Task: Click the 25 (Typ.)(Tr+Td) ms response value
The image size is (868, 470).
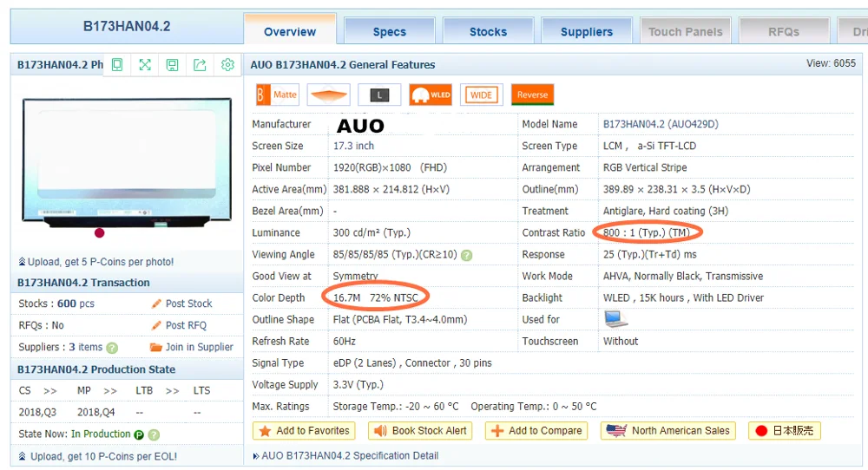Action: tap(650, 255)
